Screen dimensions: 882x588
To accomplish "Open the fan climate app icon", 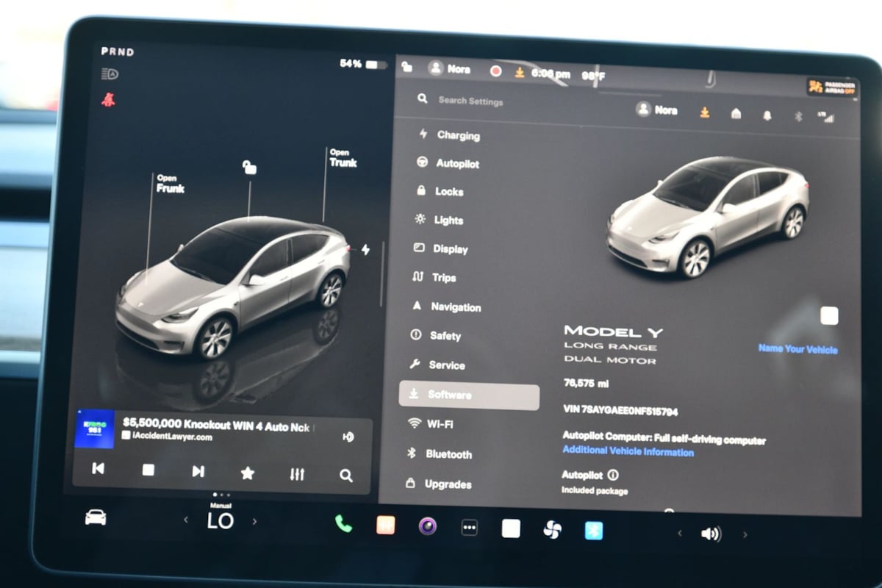I will 552,530.
